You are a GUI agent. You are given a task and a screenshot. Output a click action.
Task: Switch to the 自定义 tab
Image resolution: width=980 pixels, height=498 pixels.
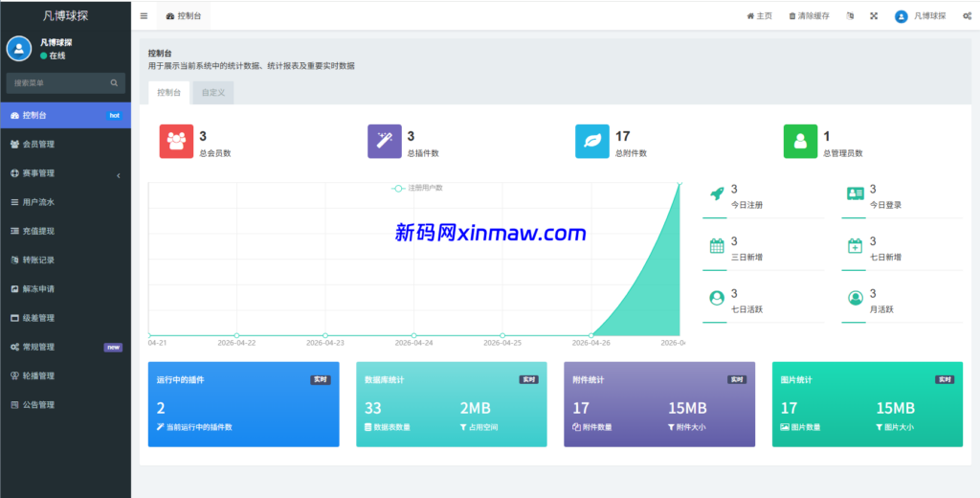tap(213, 93)
